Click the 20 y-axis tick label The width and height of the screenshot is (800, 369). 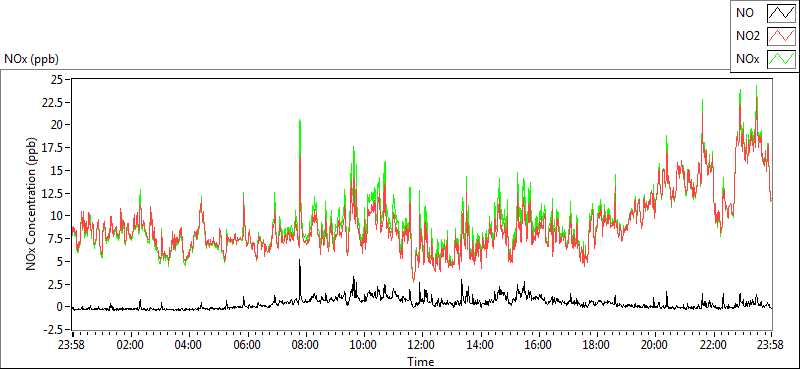pos(57,125)
